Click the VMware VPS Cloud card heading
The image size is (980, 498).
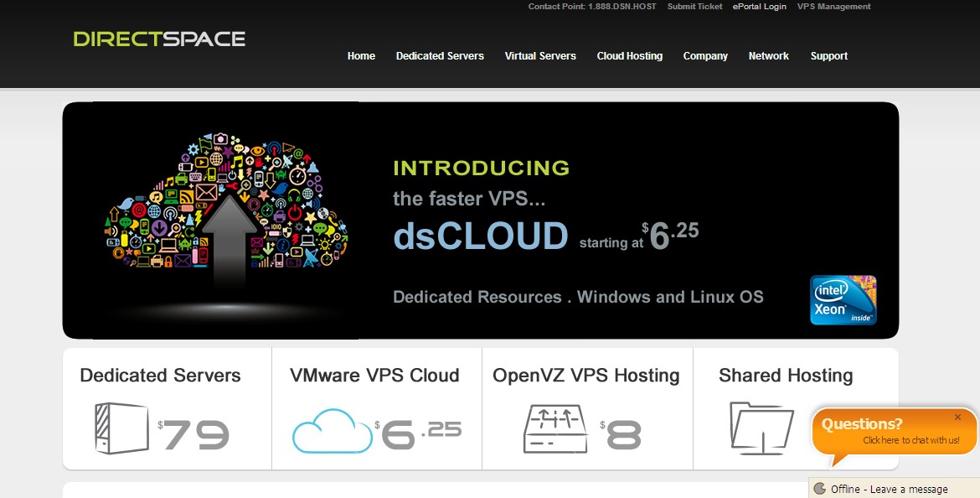pos(375,376)
